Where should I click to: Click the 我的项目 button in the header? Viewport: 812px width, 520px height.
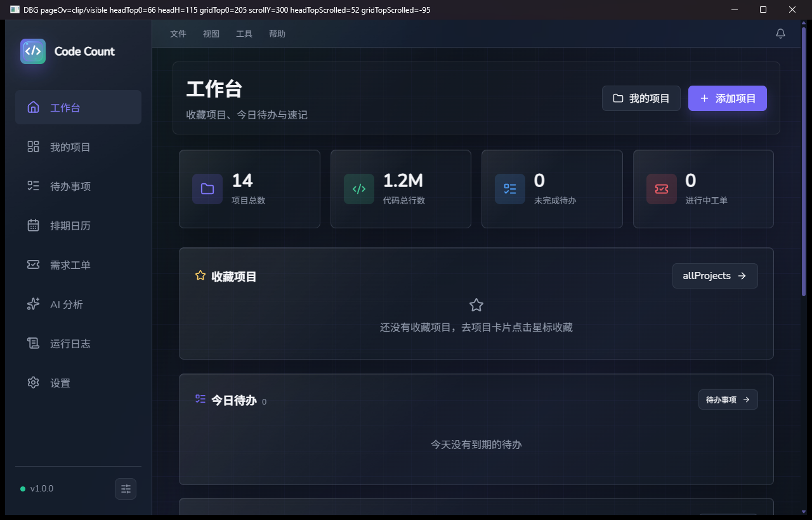tap(641, 98)
